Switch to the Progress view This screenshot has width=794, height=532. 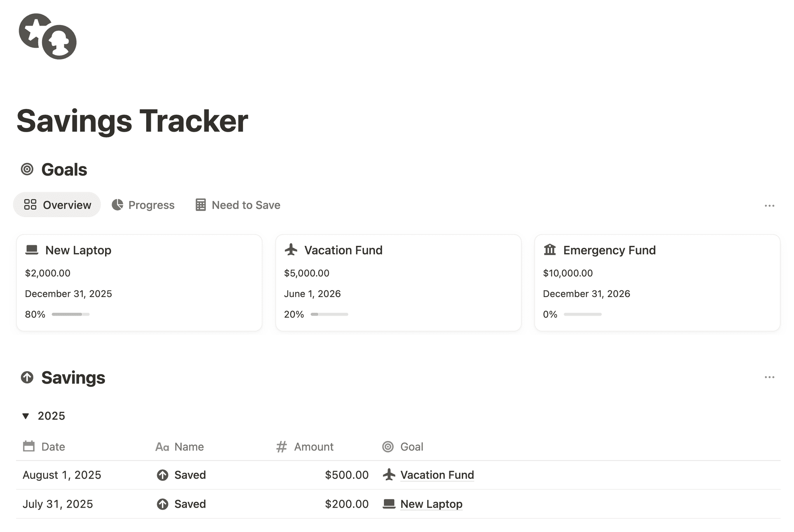pos(143,205)
